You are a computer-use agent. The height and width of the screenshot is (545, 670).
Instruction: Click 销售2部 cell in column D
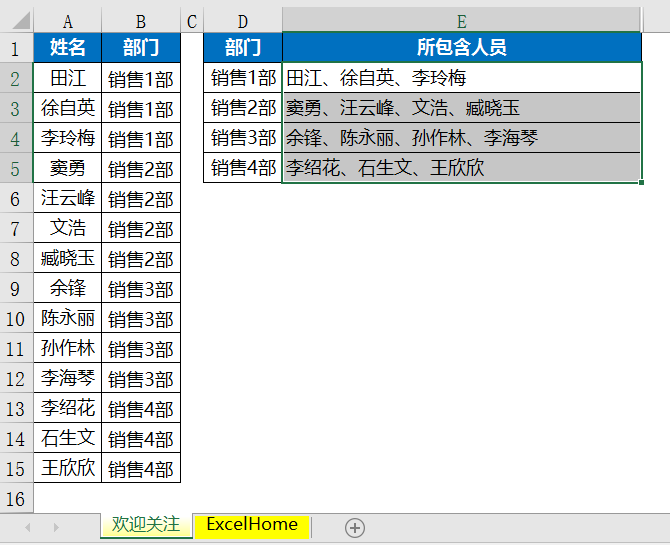(243, 108)
